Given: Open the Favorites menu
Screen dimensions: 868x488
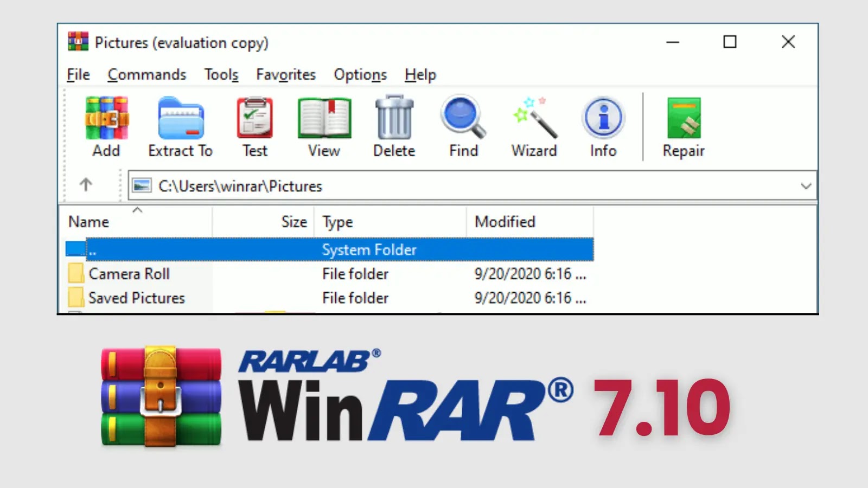Looking at the screenshot, I should (286, 75).
